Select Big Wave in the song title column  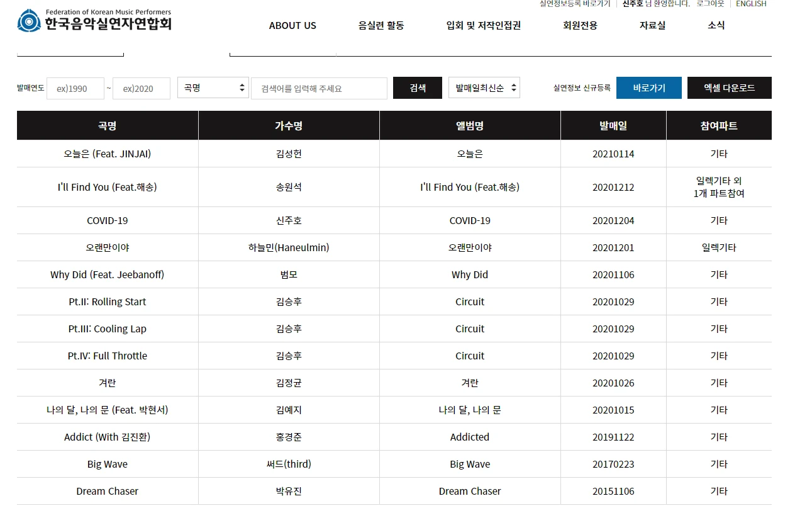pos(108,464)
